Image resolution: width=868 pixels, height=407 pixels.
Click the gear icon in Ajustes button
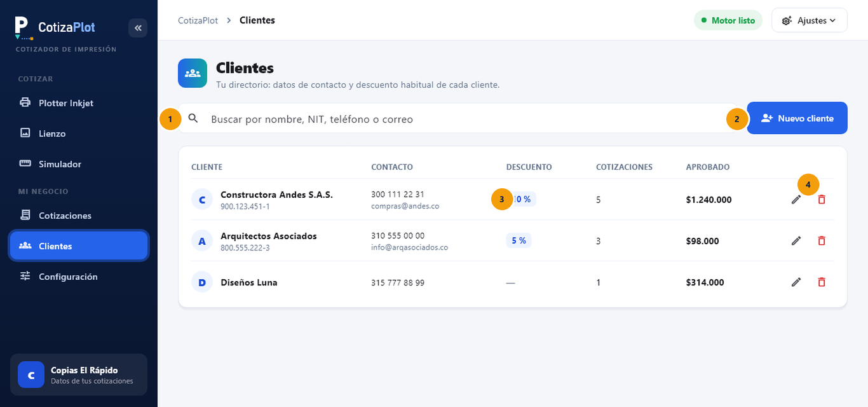point(787,21)
